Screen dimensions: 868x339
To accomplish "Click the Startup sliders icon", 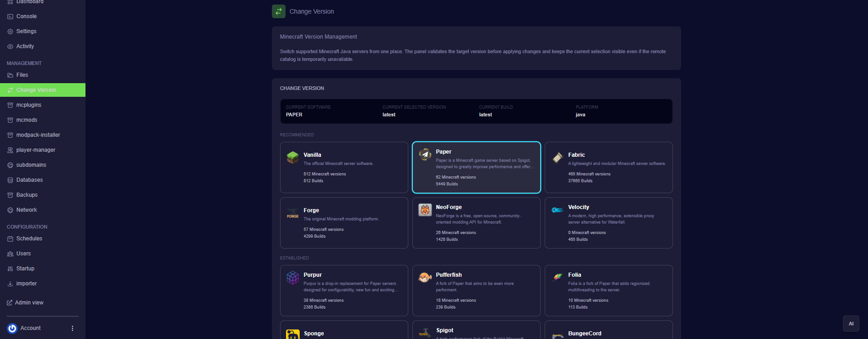I will point(10,269).
